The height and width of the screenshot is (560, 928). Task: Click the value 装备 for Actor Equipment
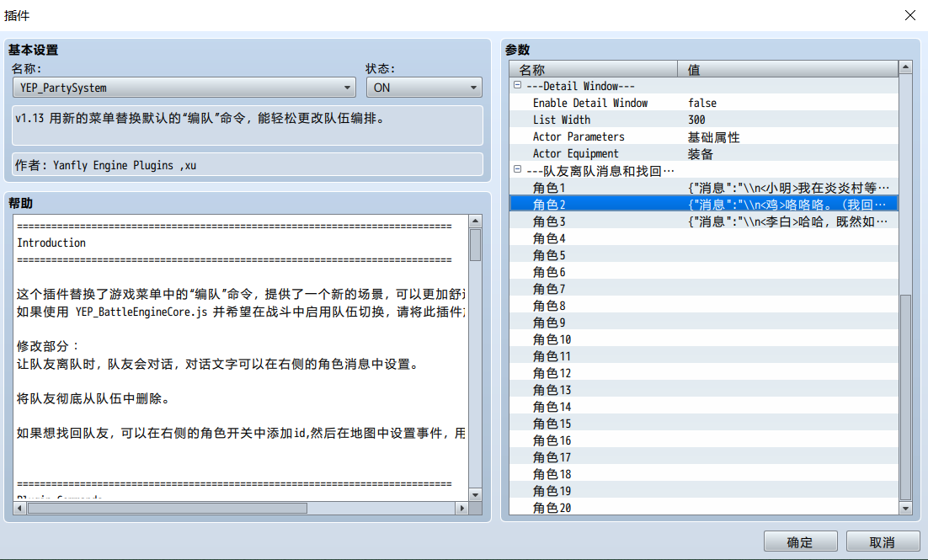point(700,154)
